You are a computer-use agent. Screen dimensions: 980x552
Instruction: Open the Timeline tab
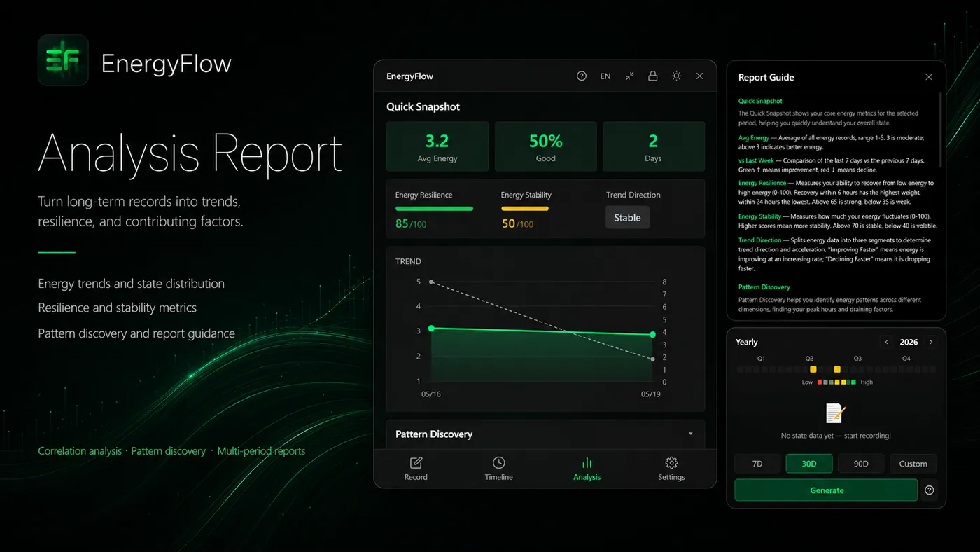click(x=499, y=469)
